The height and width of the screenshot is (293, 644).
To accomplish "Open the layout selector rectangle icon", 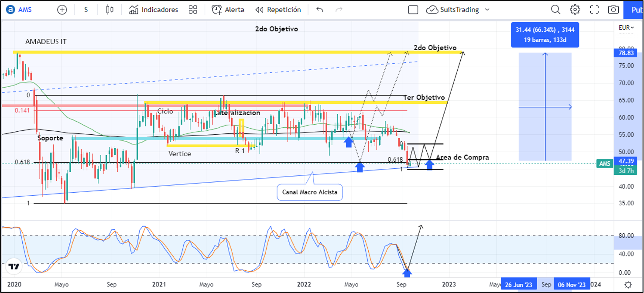I will [x=413, y=10].
